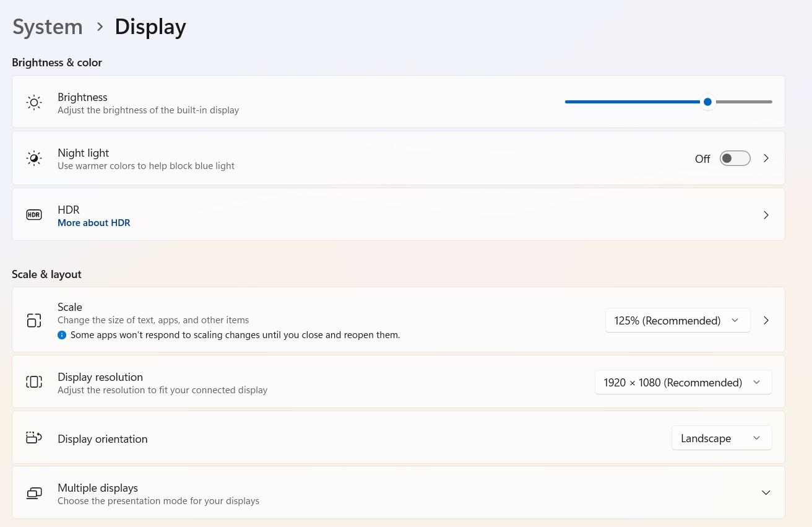The image size is (812, 527).
Task: Click the Display resolution icon
Action: pos(34,382)
